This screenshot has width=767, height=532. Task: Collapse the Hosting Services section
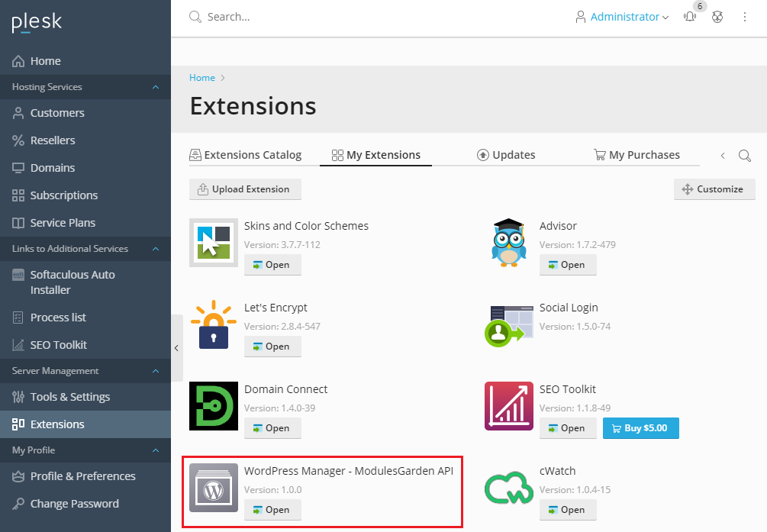(156, 87)
